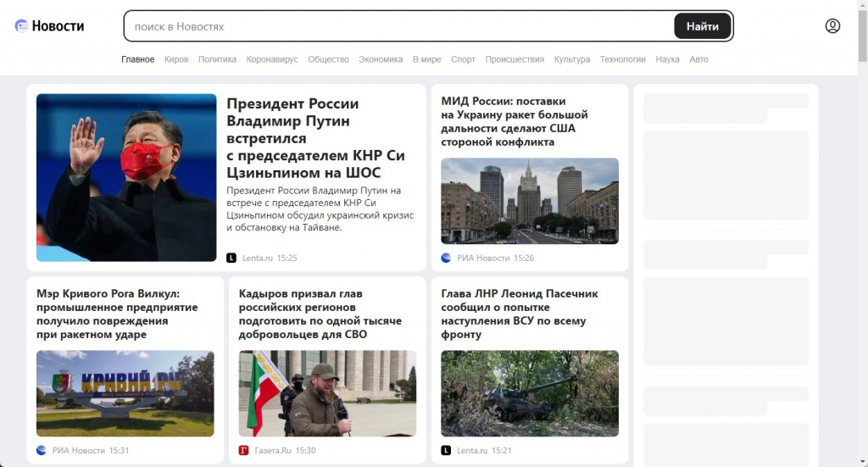Switch to Технологии tab

622,59
